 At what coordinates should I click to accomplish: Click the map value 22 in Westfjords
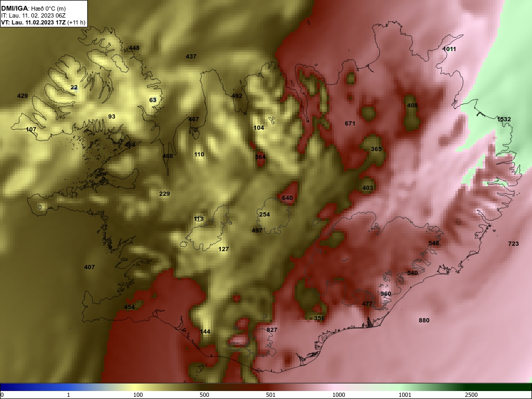pyautogui.click(x=74, y=88)
